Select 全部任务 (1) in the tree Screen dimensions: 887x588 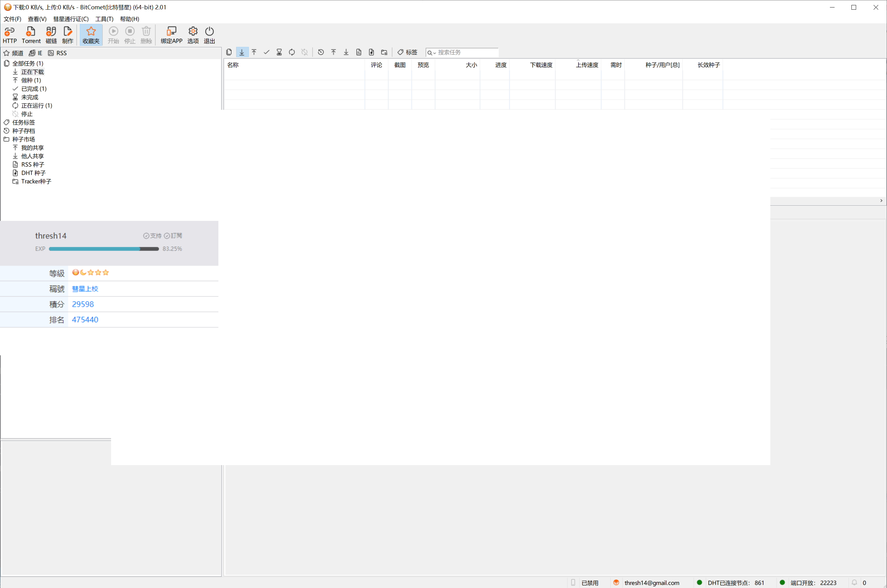pyautogui.click(x=28, y=63)
